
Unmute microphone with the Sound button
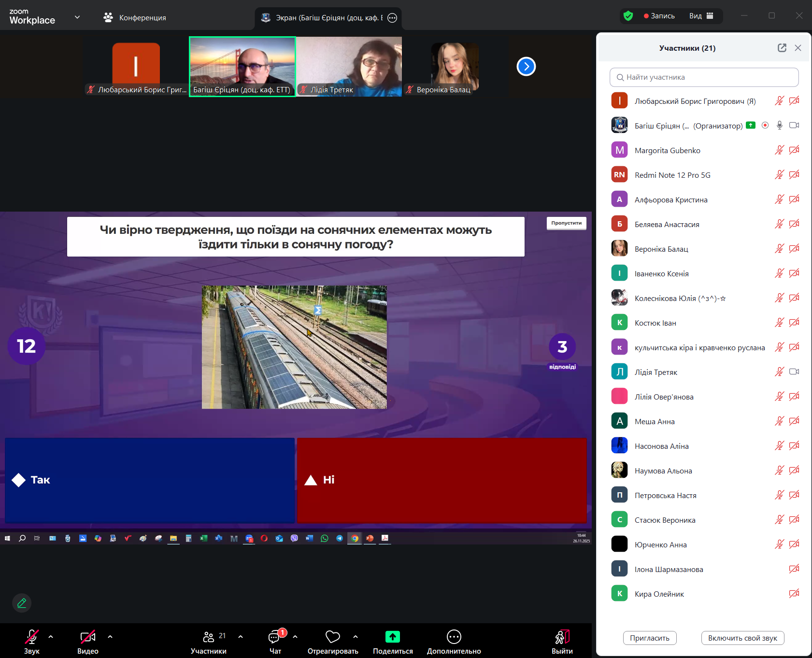click(x=32, y=637)
